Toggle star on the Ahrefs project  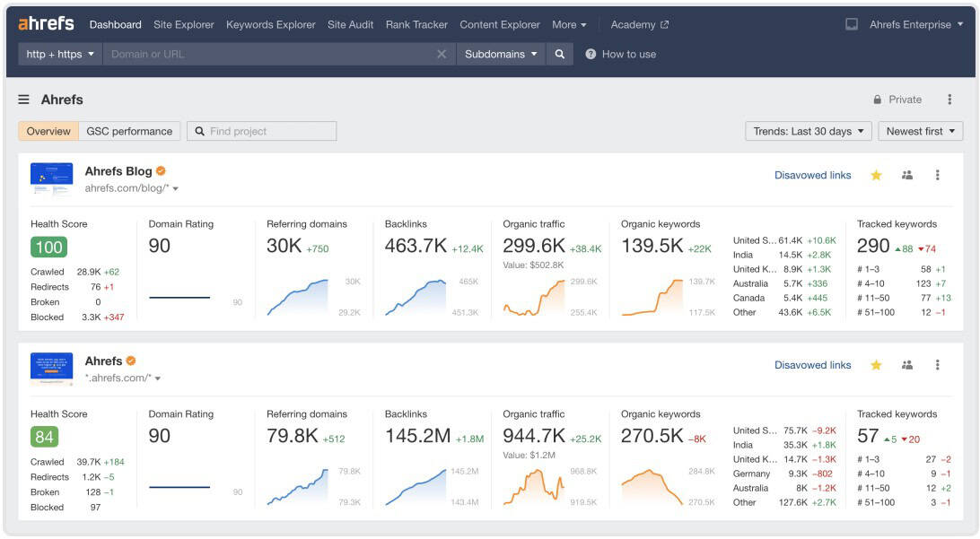point(876,365)
